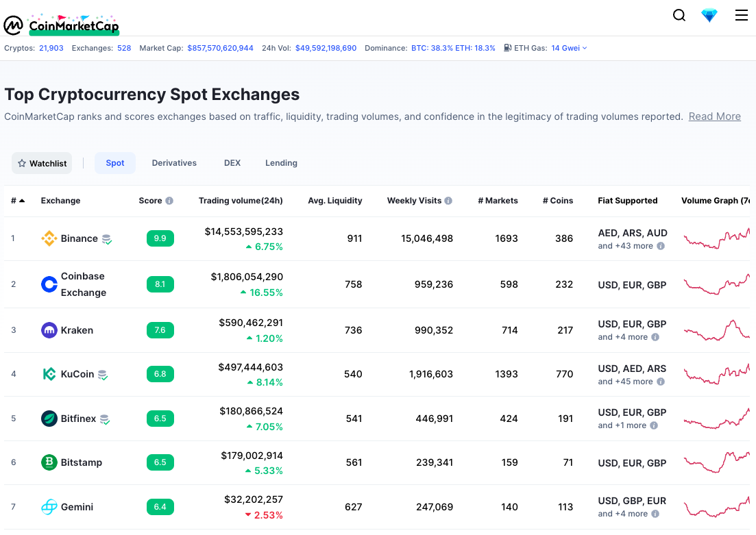Open the Lending tab
Viewport: 756px width, 535px height.
click(x=281, y=163)
